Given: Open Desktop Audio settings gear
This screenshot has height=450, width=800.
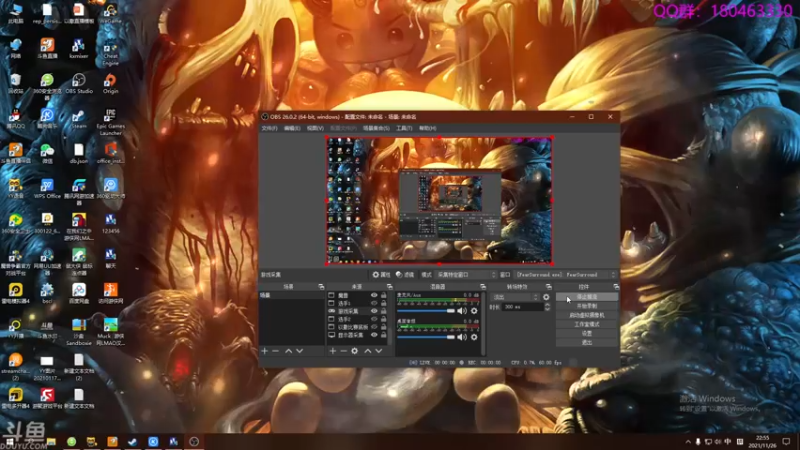Looking at the screenshot, I should 474,337.
